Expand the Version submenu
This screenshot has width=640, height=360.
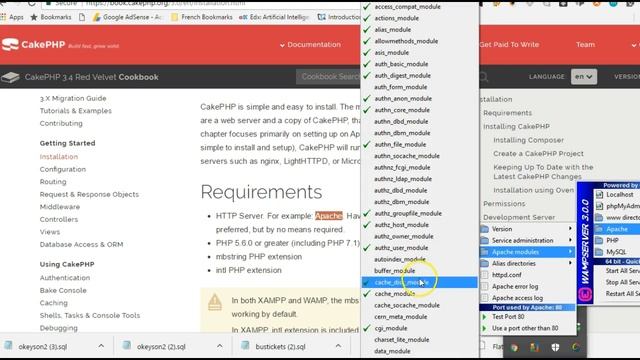pos(527,229)
